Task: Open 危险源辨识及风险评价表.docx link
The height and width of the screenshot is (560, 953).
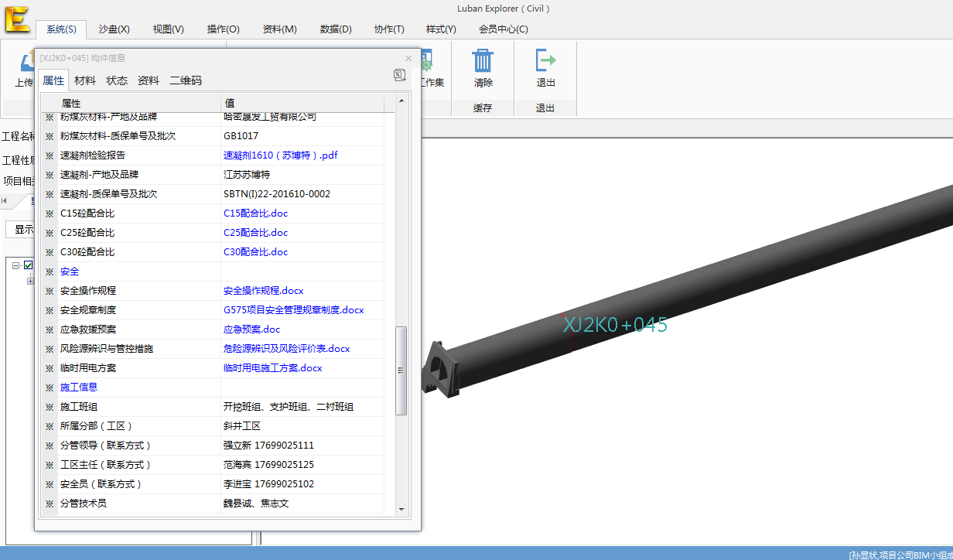Action: point(287,349)
